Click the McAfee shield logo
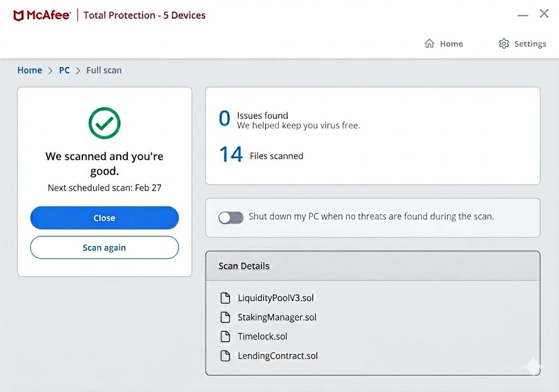Viewport: 559px width, 392px height. tap(19, 16)
